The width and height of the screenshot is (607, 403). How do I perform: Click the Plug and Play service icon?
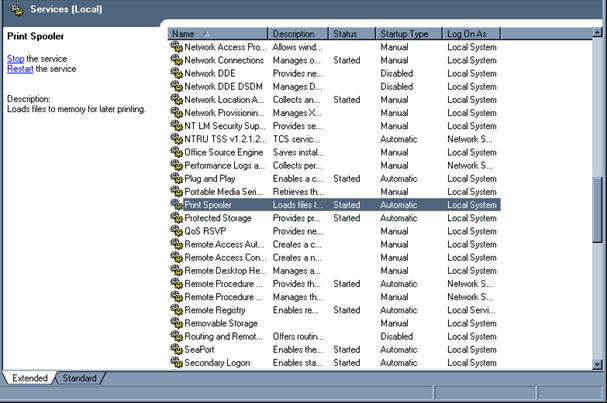click(176, 178)
